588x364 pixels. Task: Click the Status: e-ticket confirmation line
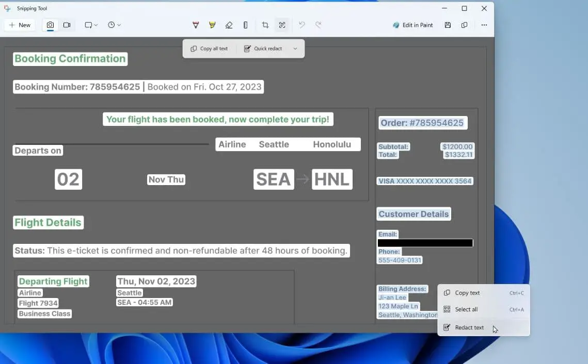(x=182, y=251)
